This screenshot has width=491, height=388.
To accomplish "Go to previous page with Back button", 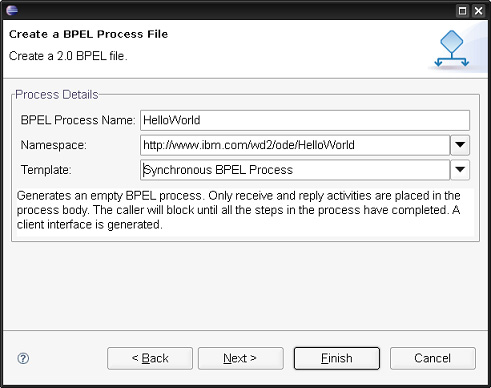I will tap(150, 358).
